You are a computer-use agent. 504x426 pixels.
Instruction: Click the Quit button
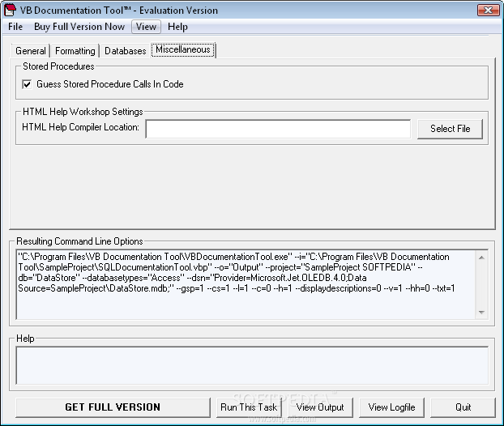click(x=463, y=407)
